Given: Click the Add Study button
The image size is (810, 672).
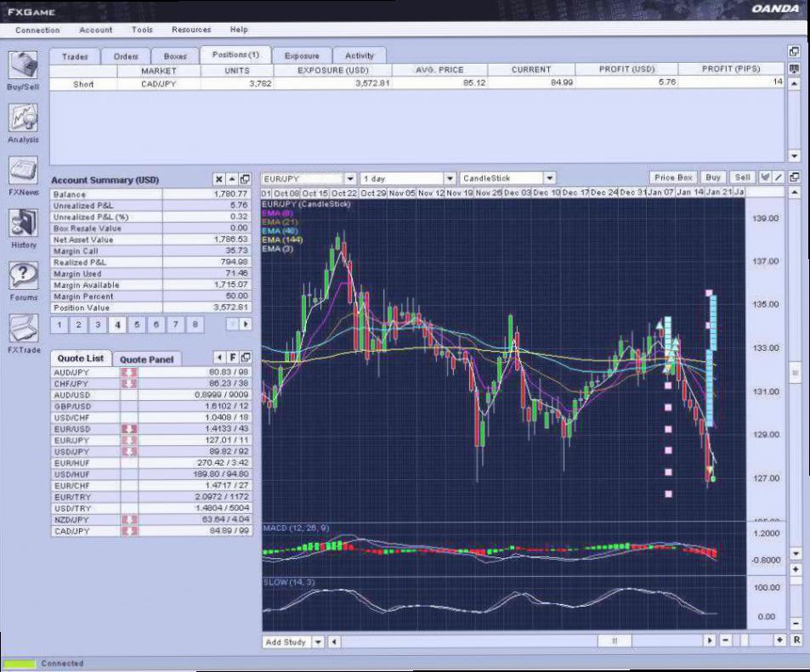Looking at the screenshot, I should pos(286,642).
